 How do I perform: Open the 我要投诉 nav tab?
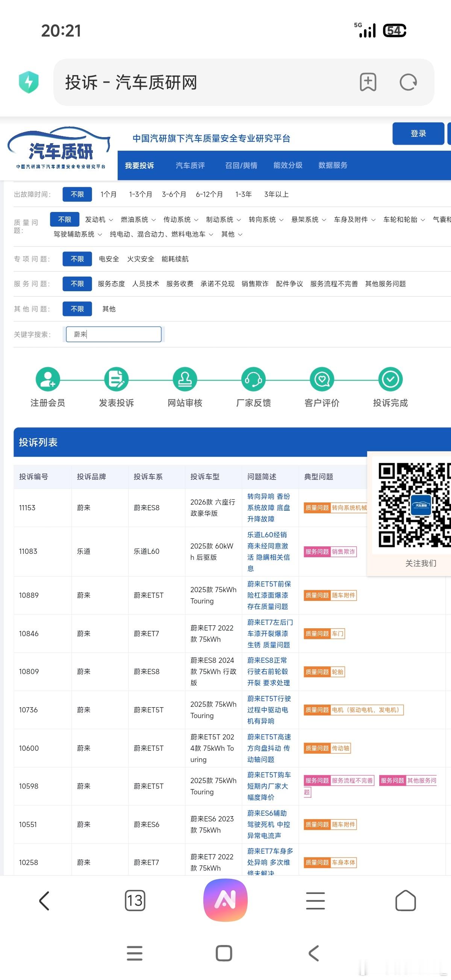click(139, 165)
